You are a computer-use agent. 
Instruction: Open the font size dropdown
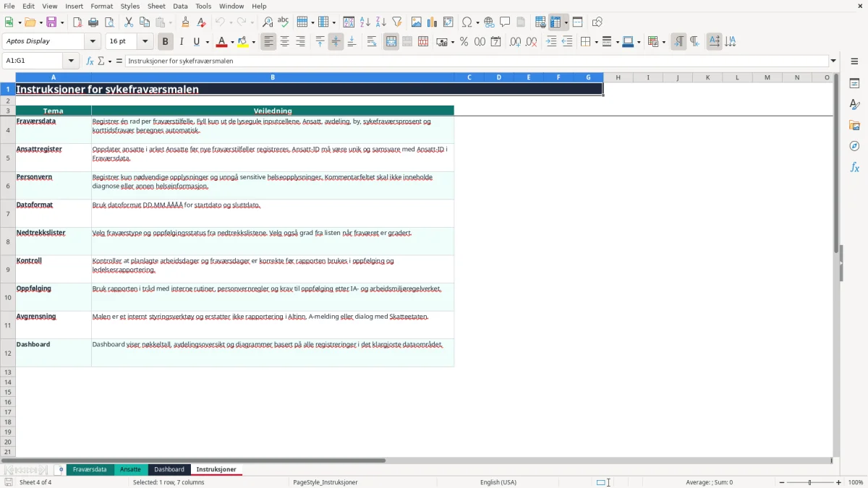tap(145, 42)
